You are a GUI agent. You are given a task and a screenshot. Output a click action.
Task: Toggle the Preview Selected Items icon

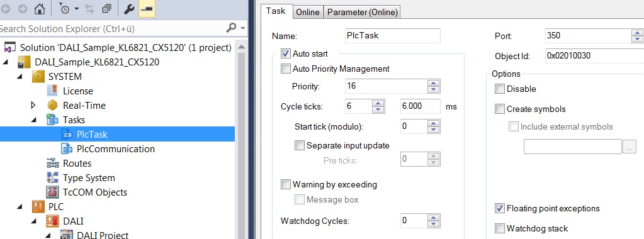[147, 9]
